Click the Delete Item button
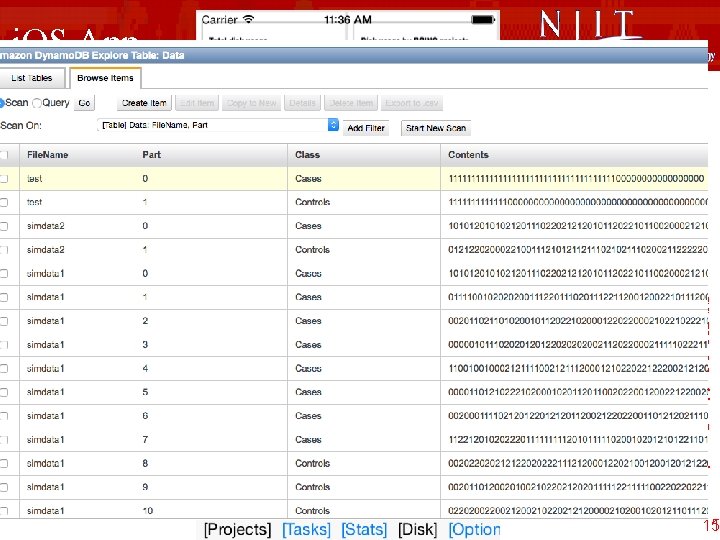The height and width of the screenshot is (540, 720). pos(351,103)
